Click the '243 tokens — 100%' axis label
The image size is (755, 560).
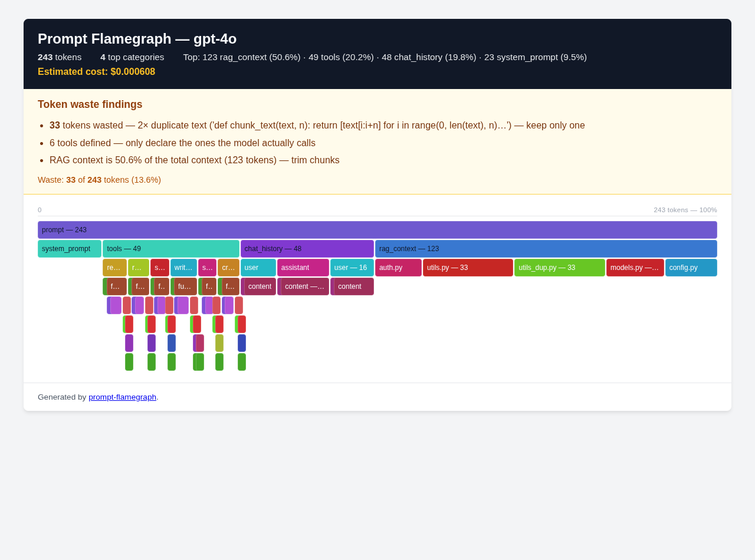coord(685,210)
